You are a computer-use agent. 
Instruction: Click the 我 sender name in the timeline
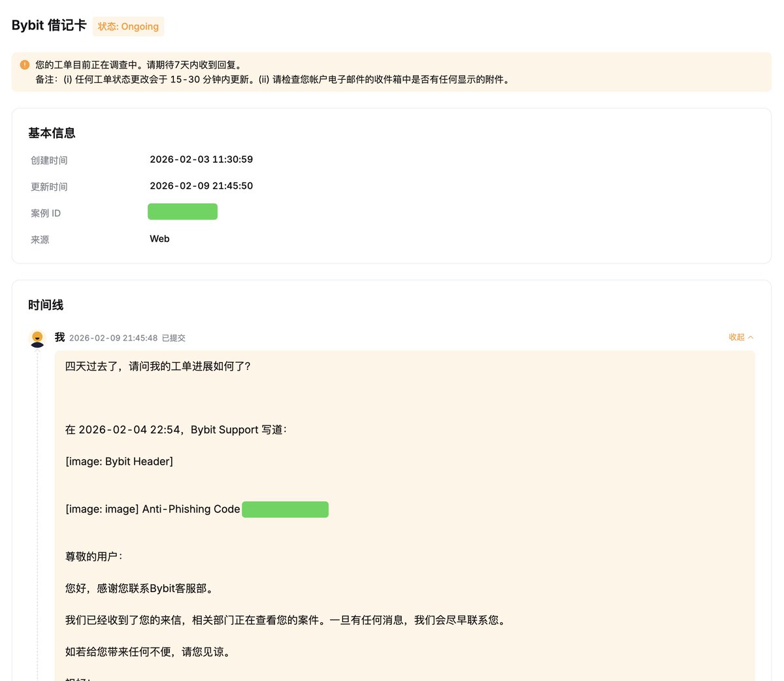point(59,337)
